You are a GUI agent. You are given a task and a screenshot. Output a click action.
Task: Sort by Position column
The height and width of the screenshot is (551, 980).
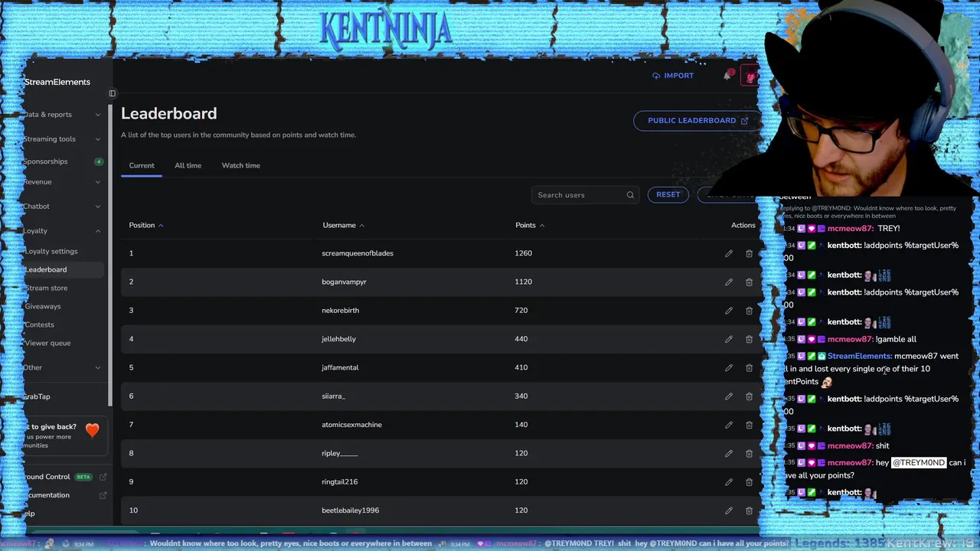pos(145,225)
